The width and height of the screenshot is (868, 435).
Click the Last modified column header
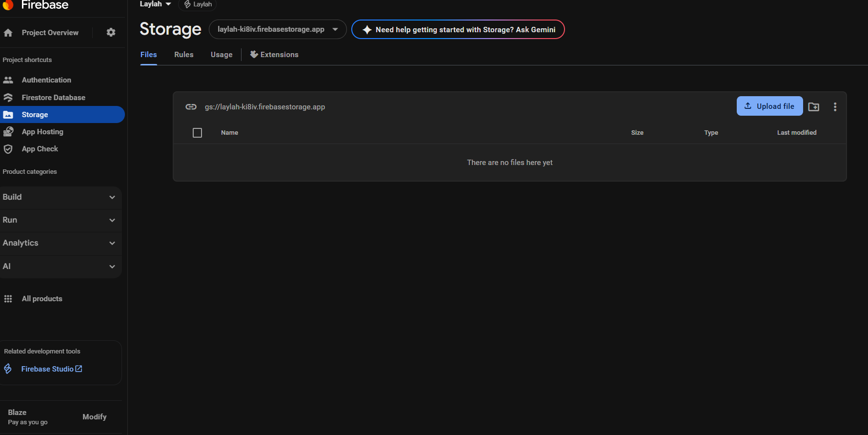coord(797,133)
